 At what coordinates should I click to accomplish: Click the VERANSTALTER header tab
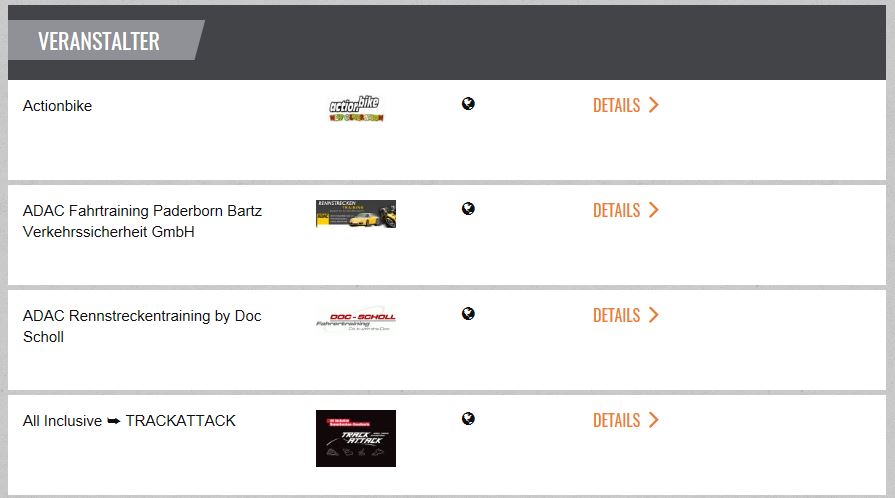(x=99, y=41)
